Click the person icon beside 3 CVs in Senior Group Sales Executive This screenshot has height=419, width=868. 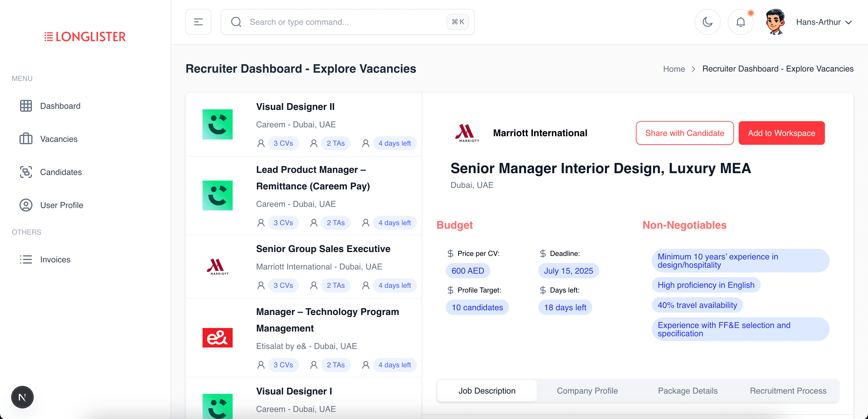[261, 285]
